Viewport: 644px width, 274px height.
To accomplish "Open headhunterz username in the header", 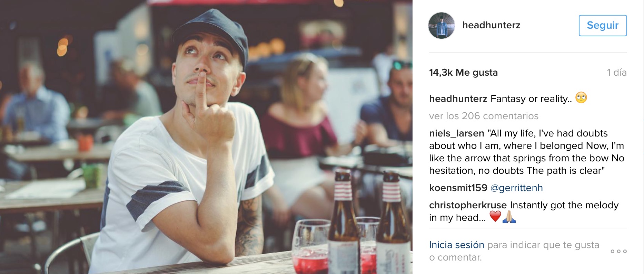I will [491, 25].
